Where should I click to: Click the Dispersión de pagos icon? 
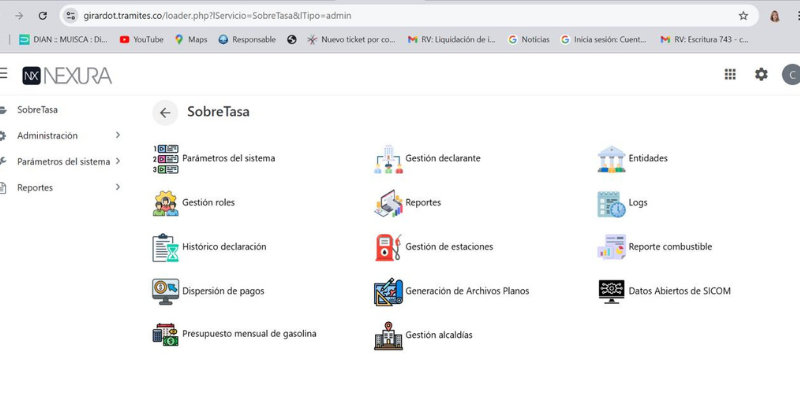coord(165,291)
